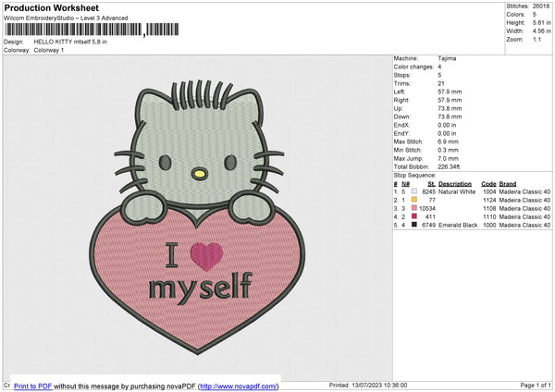Image resolution: width=555 pixels, height=392 pixels.
Task: Click the 'Colorway 1' value
Action: pos(49,50)
